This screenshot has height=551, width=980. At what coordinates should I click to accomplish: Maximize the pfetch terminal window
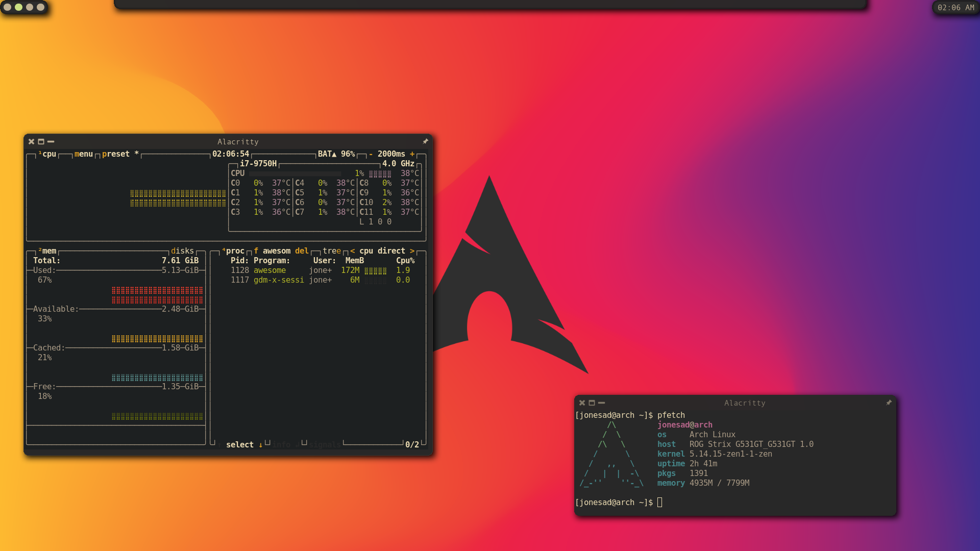pyautogui.click(x=592, y=403)
